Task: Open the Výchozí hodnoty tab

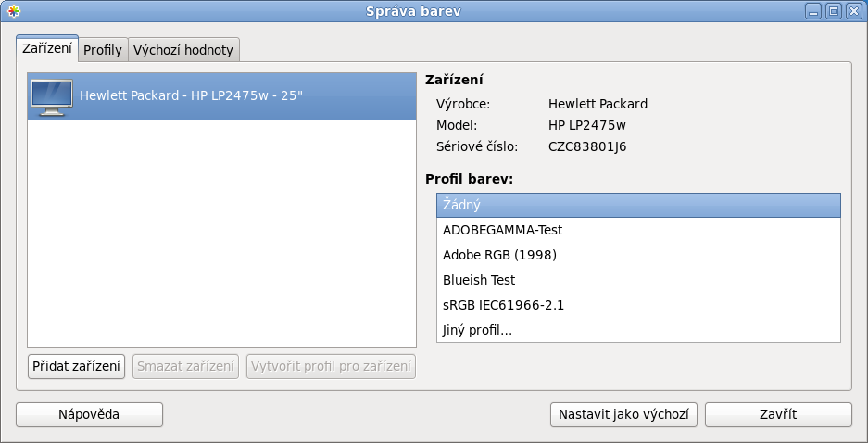Action: click(x=183, y=50)
